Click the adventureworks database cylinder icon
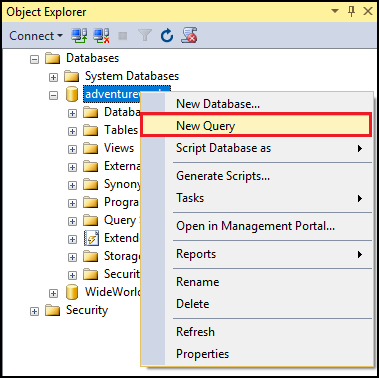 click(72, 94)
